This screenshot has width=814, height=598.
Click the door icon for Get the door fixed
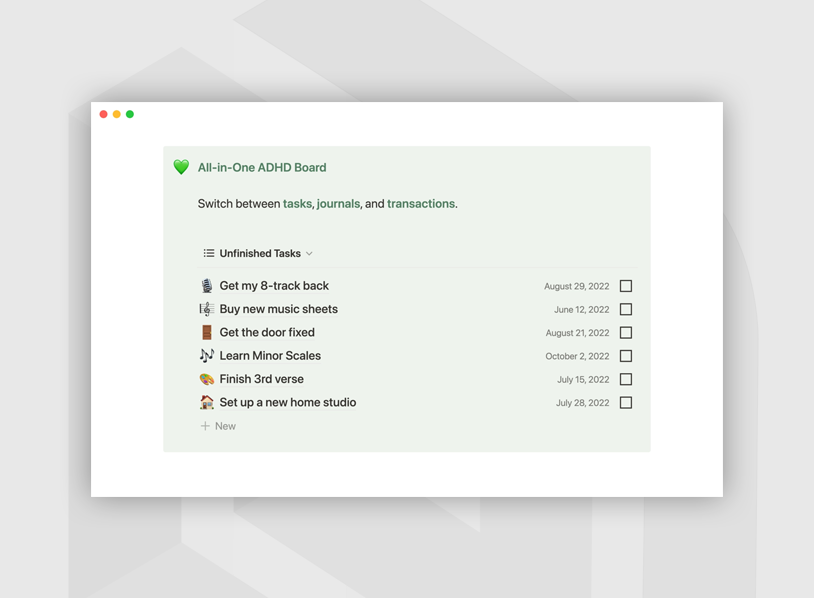click(207, 332)
